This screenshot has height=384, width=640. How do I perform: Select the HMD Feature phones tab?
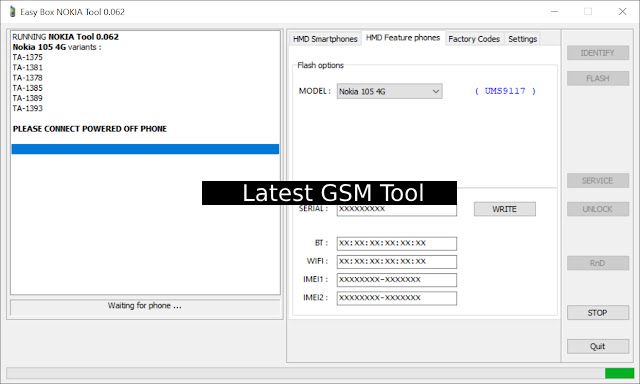click(403, 38)
